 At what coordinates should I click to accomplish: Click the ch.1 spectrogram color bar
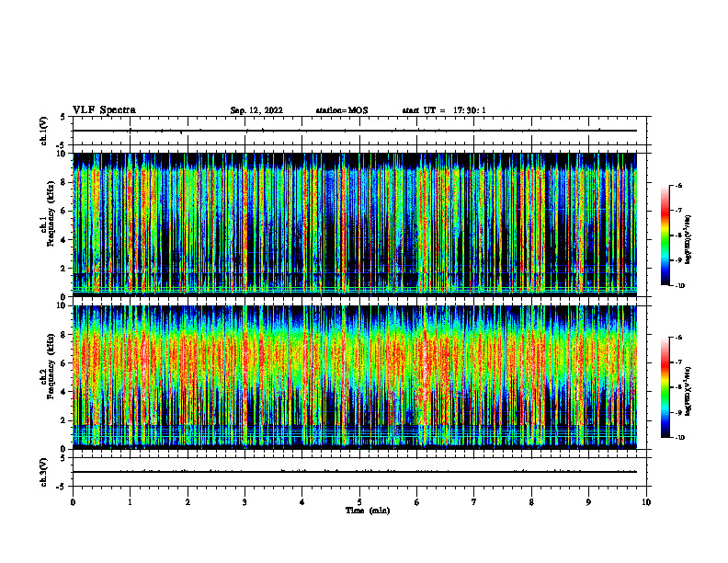pos(665,236)
